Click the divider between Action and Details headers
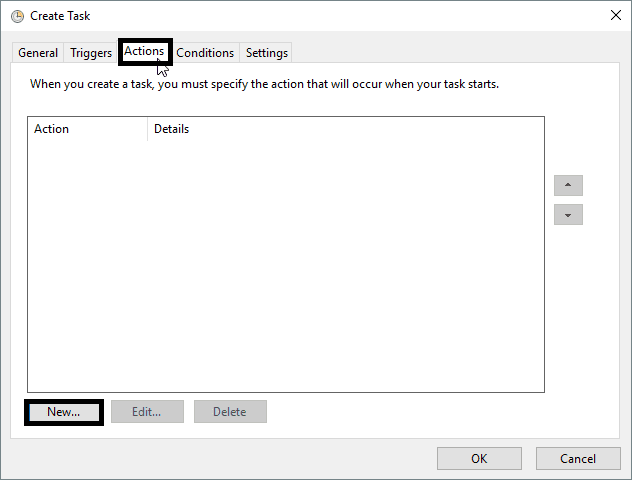This screenshot has height=480, width=632. pos(147,129)
